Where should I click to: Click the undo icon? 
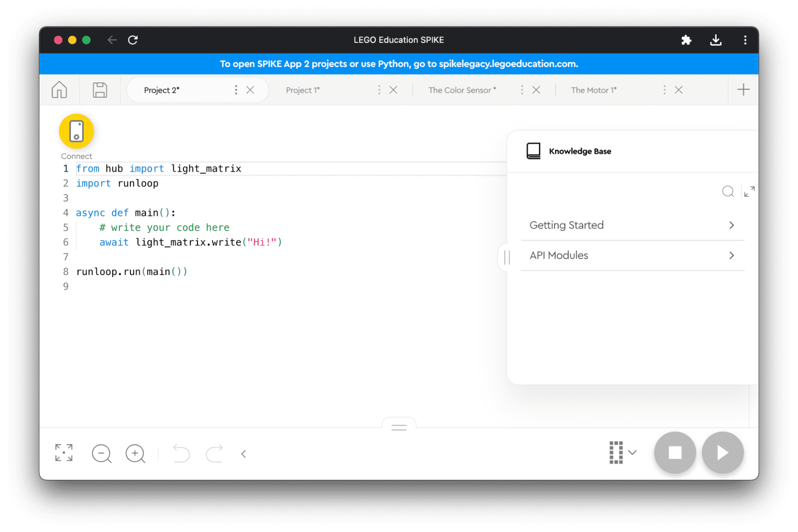[x=181, y=453]
